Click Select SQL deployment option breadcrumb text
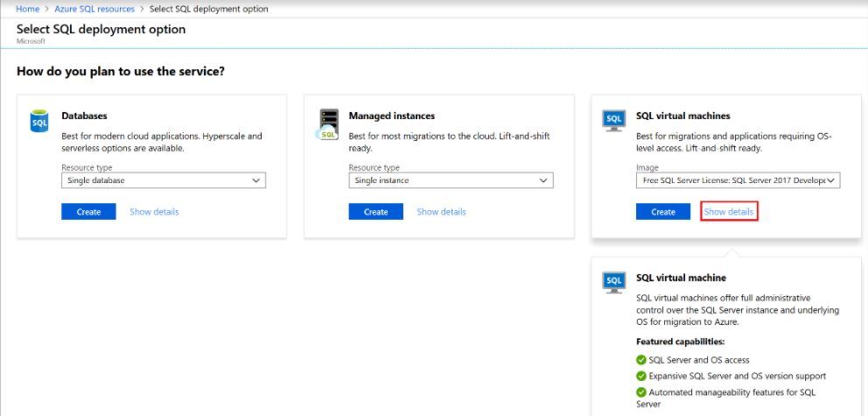868x416 pixels. pyautogui.click(x=209, y=9)
